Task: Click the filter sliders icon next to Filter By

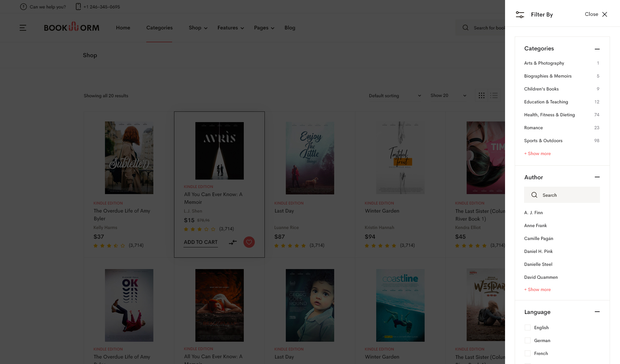Action: pos(520,15)
